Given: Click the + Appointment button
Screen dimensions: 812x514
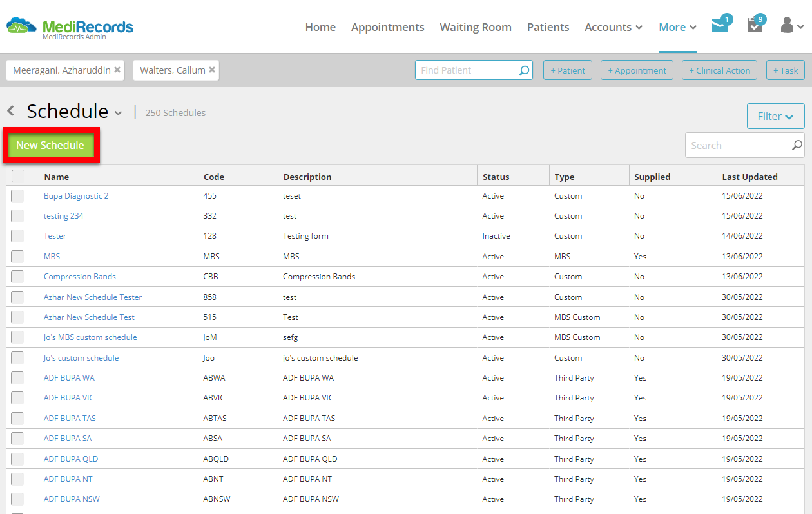Looking at the screenshot, I should pos(637,70).
